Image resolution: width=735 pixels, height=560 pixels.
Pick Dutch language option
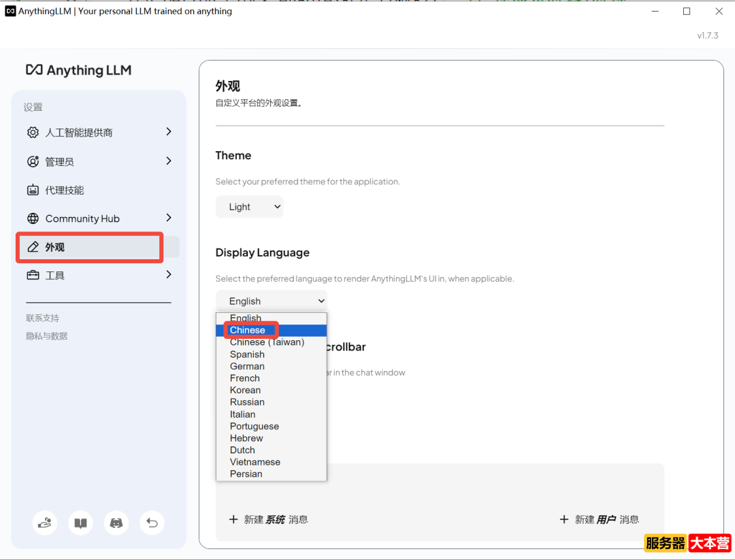coord(272,450)
